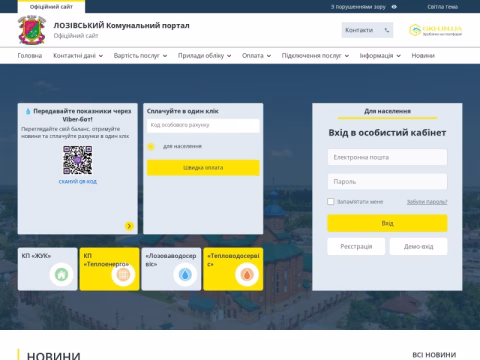Expand the 'Вартість послуг' dropdown
480x360 pixels.
pos(140,56)
